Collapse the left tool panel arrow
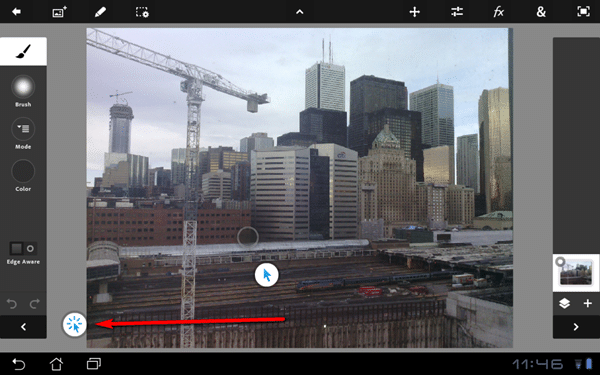This screenshot has width=600, height=375. pyautogui.click(x=23, y=327)
